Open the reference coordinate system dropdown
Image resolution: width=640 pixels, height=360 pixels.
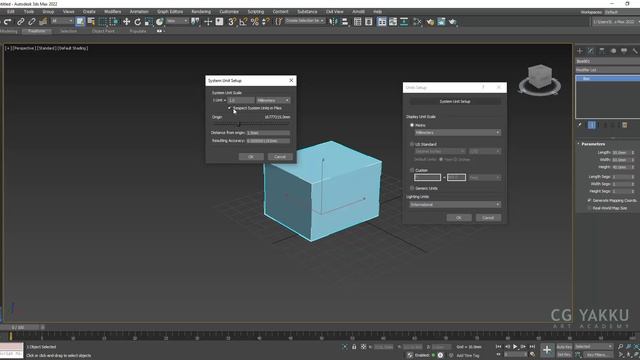[177, 21]
